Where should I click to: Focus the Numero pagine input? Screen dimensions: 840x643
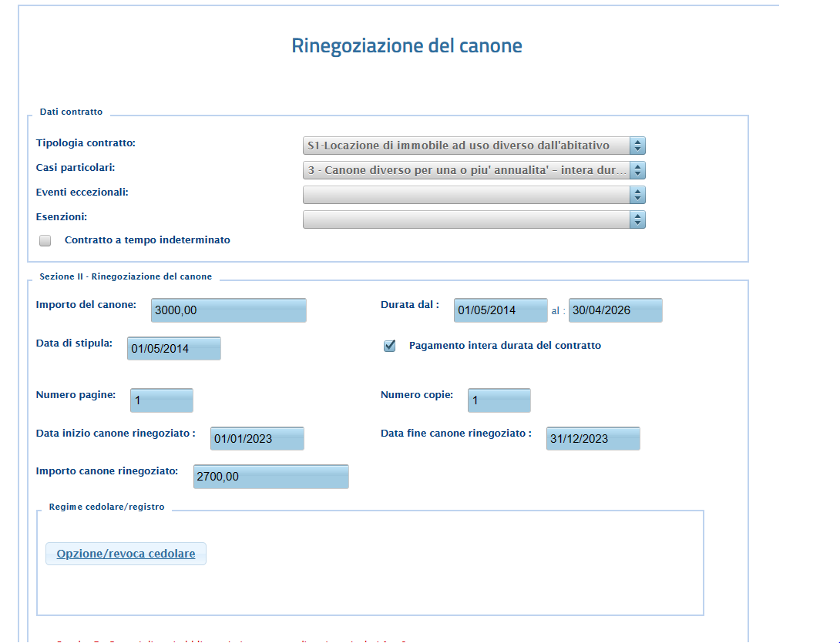162,400
